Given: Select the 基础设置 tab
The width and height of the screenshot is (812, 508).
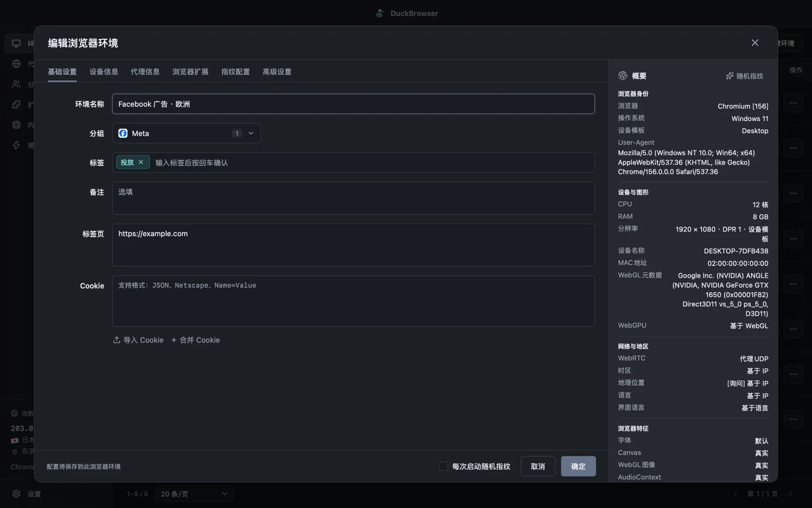Looking at the screenshot, I should (x=62, y=72).
